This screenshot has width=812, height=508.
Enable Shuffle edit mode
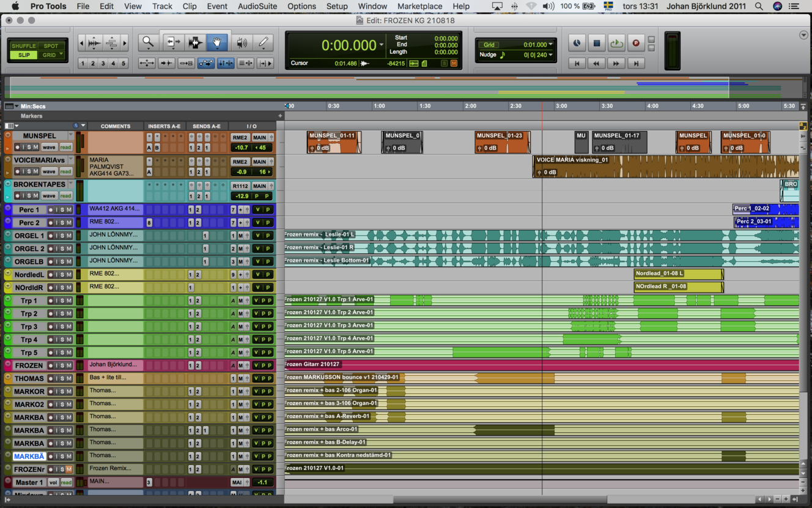24,46
